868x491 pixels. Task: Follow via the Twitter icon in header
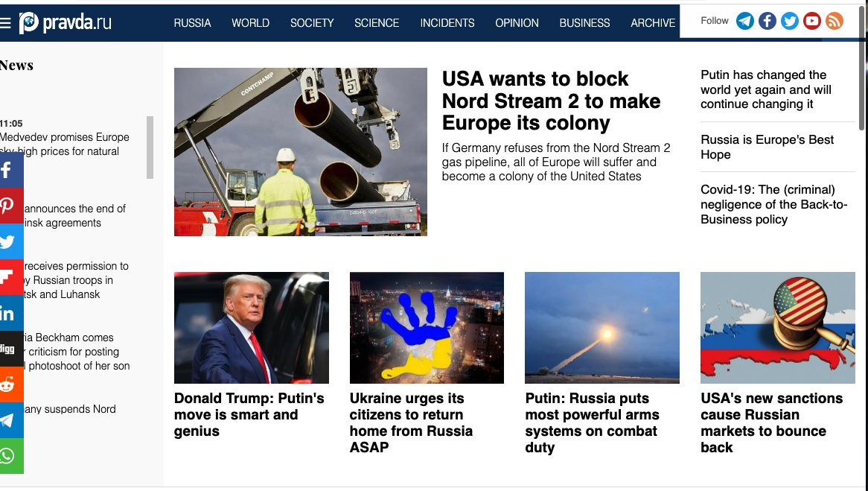789,21
